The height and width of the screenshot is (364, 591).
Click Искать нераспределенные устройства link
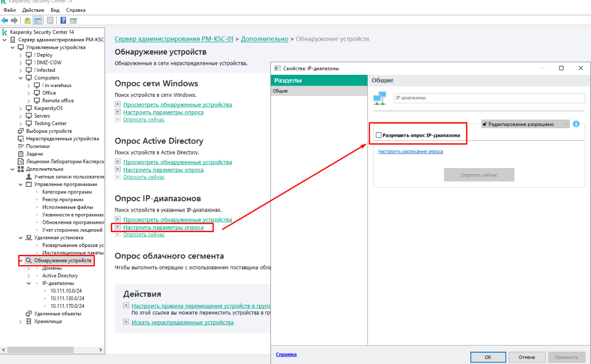[182, 322]
